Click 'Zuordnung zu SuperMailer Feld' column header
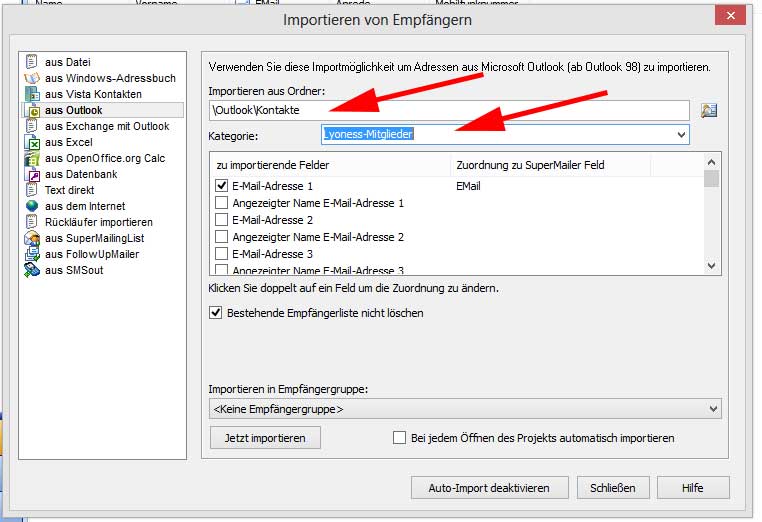 (551, 165)
